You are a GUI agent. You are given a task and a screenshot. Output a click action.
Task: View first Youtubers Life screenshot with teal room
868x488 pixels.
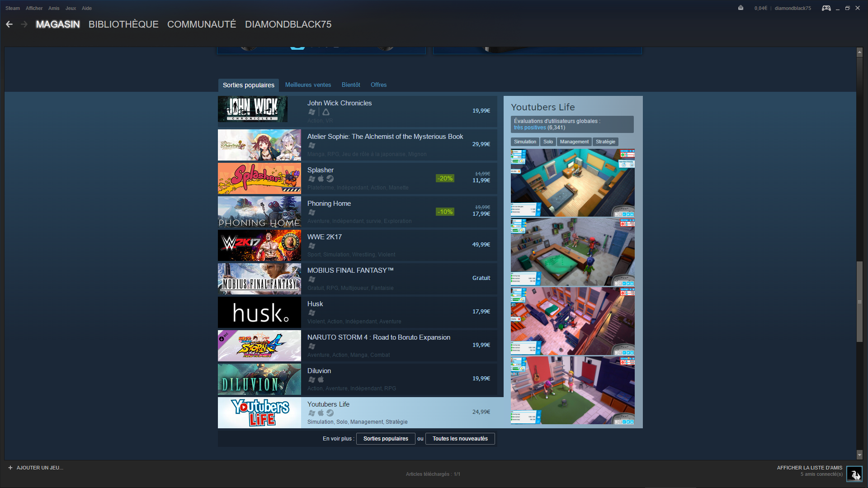pyautogui.click(x=573, y=183)
